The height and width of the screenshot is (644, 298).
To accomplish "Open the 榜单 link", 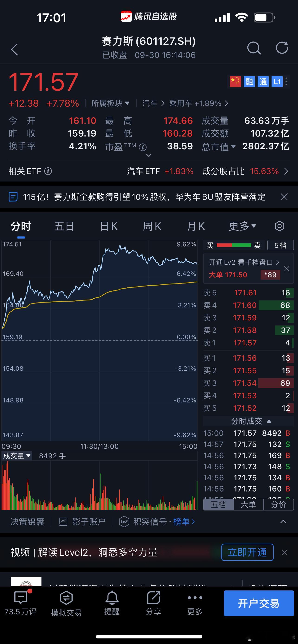I will click(x=184, y=522).
